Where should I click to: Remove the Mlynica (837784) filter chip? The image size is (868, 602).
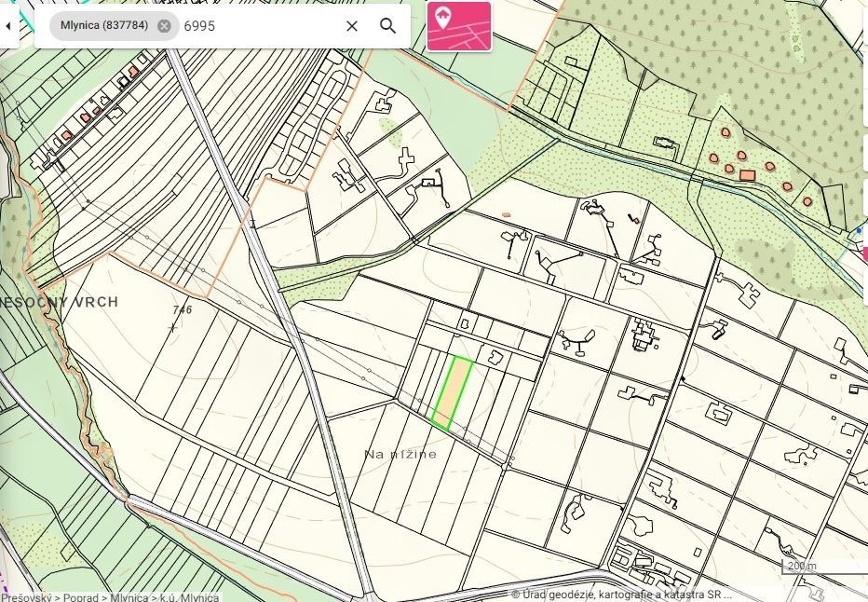tap(164, 26)
